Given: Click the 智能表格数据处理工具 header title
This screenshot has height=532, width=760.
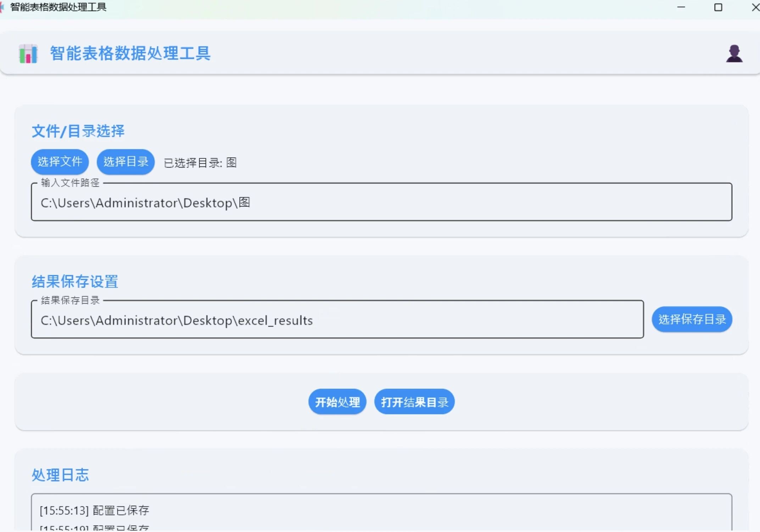Looking at the screenshot, I should [x=130, y=54].
